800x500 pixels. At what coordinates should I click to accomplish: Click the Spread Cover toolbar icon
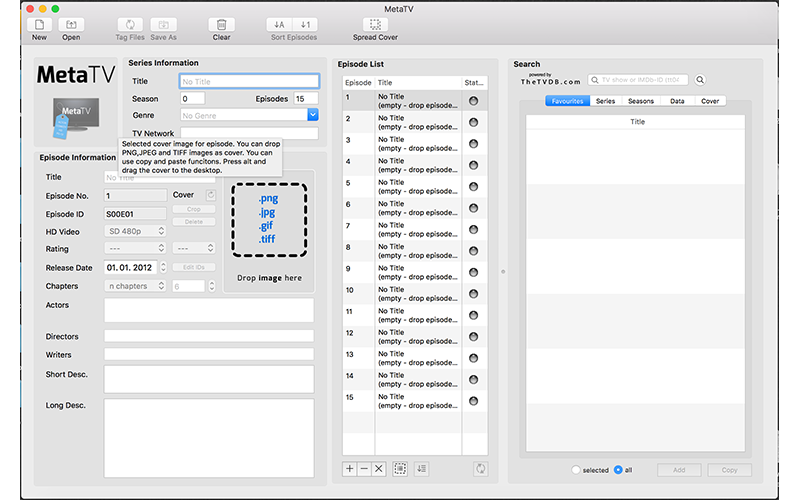(x=373, y=24)
